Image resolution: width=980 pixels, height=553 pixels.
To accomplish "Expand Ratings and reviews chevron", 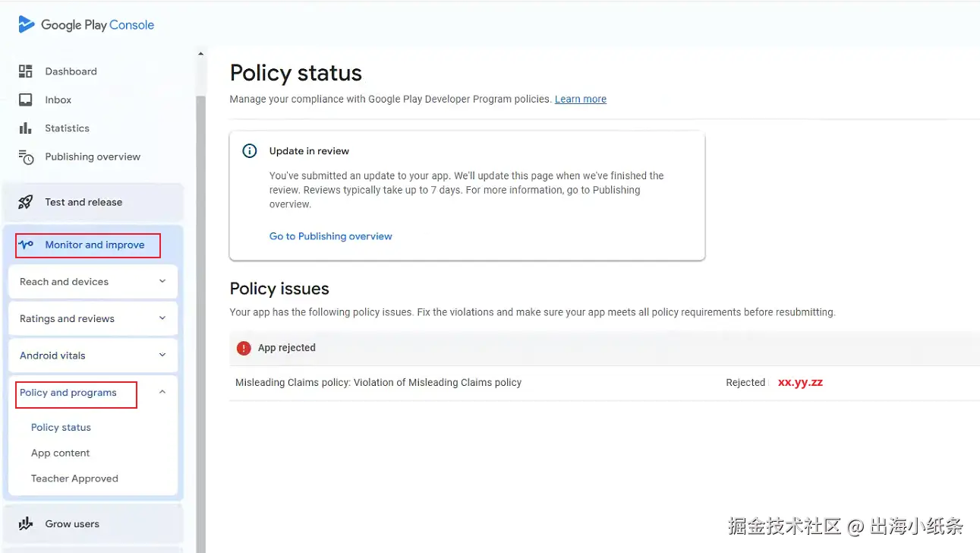I will tap(162, 318).
